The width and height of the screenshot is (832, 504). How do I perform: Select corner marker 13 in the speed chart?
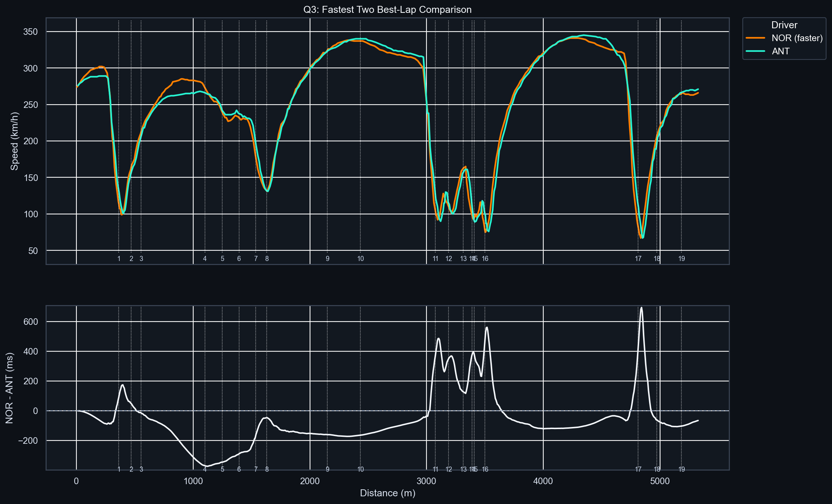tap(464, 259)
